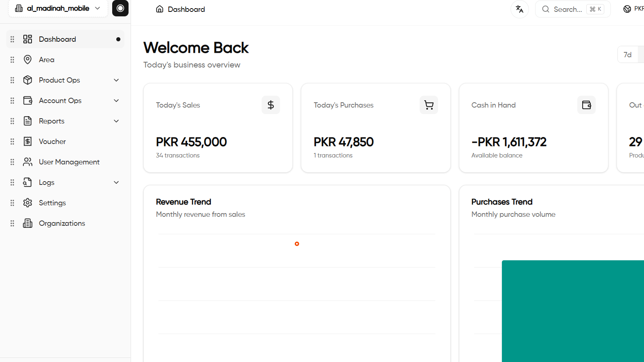Expand the Account Ops submenu
644x362 pixels.
pyautogui.click(x=116, y=101)
